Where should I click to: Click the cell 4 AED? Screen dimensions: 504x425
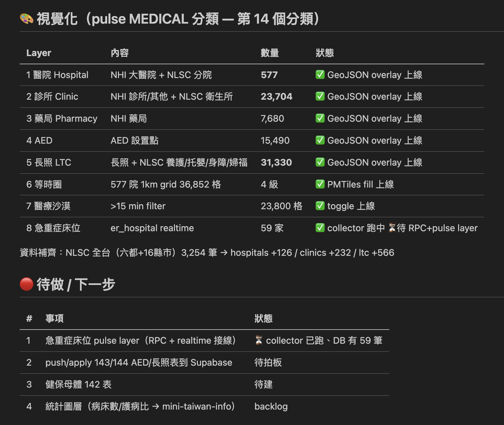[39, 140]
